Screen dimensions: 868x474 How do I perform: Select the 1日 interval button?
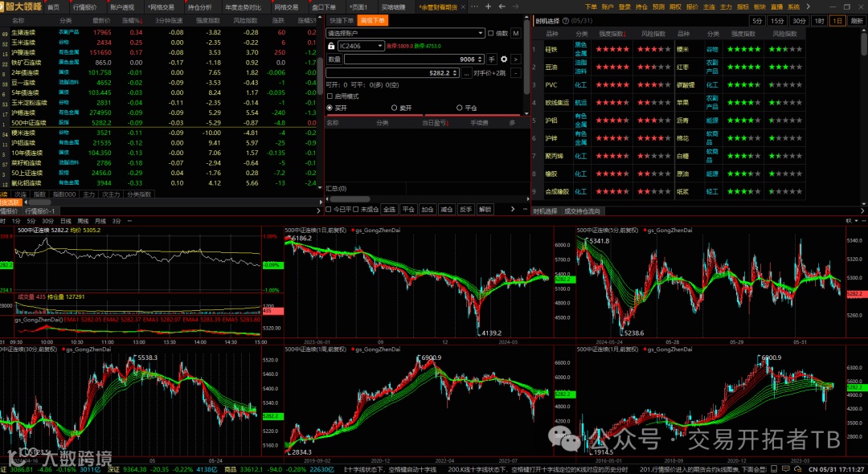[837, 21]
